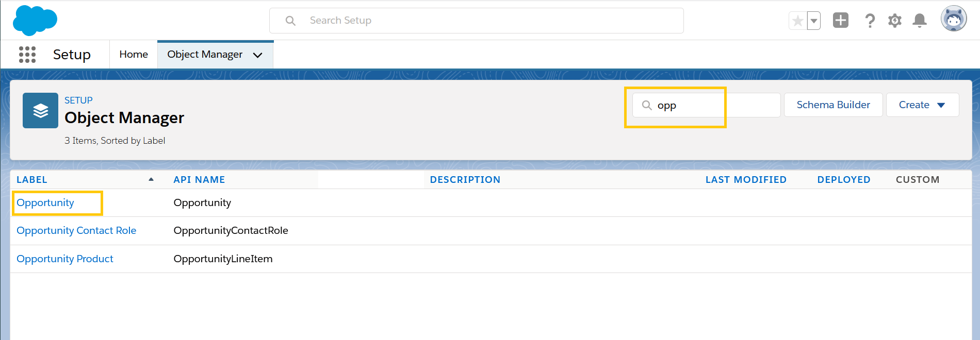
Task: Click the Search Setup field
Action: point(477,21)
